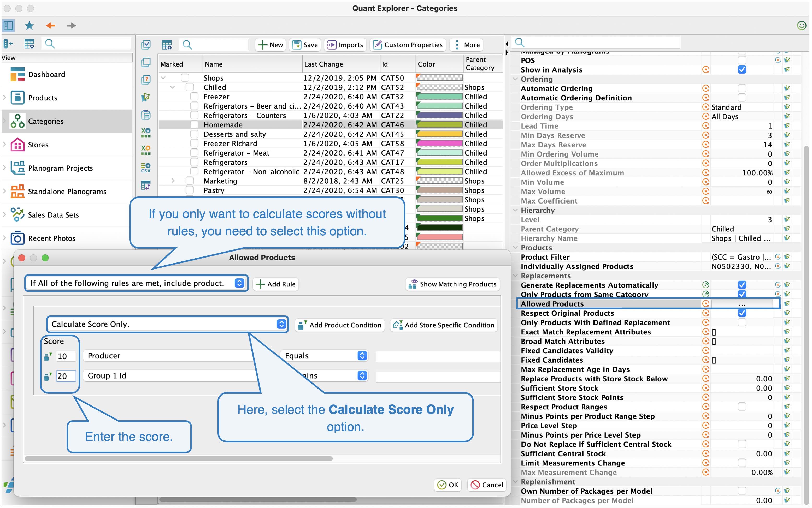The height and width of the screenshot is (508, 812).
Task: Mark the Homemade category checkbox
Action: tap(194, 125)
